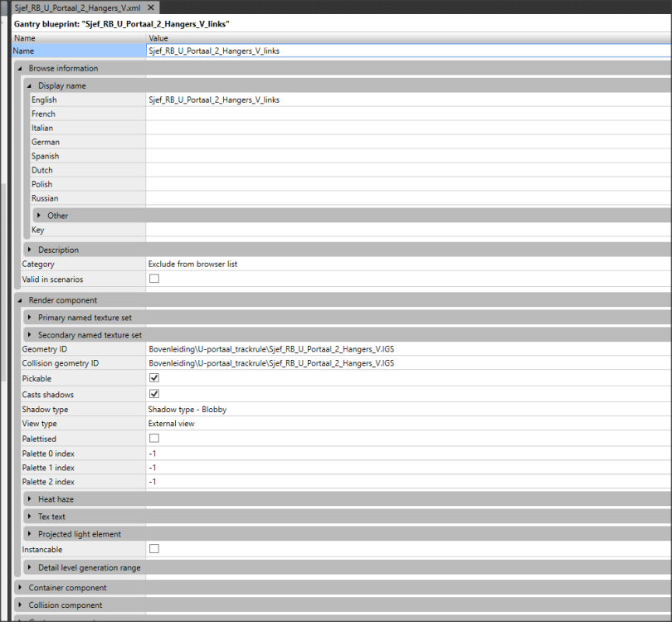Expand the Heat haze section
Screen dimensions: 672x622
click(x=30, y=499)
